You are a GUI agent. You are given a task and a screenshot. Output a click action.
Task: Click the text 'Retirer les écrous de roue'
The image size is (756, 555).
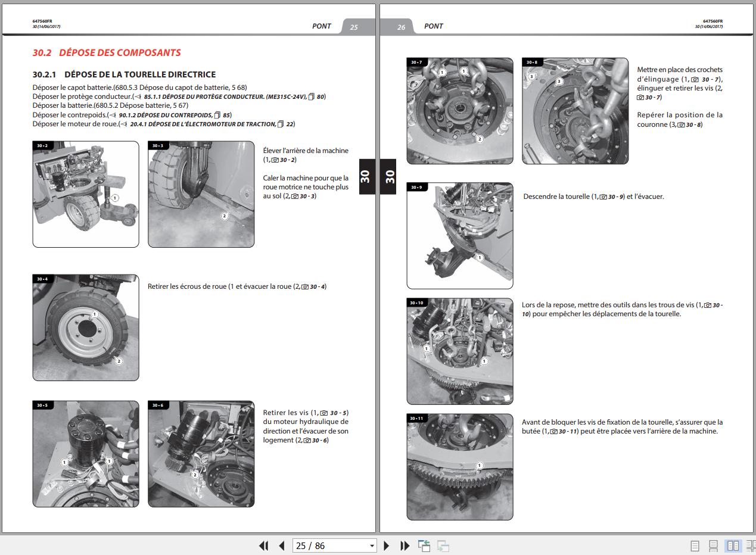pyautogui.click(x=187, y=286)
